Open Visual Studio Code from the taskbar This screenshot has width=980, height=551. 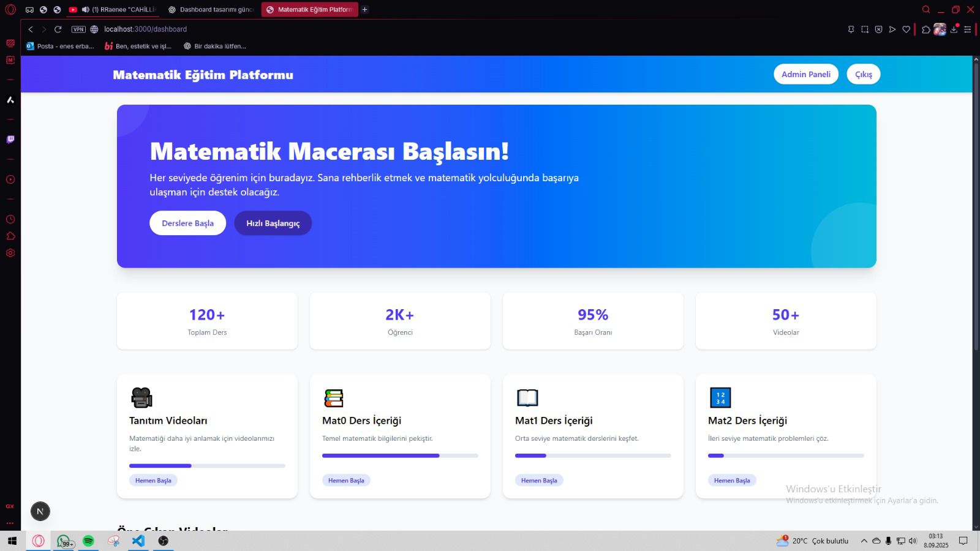click(138, 541)
